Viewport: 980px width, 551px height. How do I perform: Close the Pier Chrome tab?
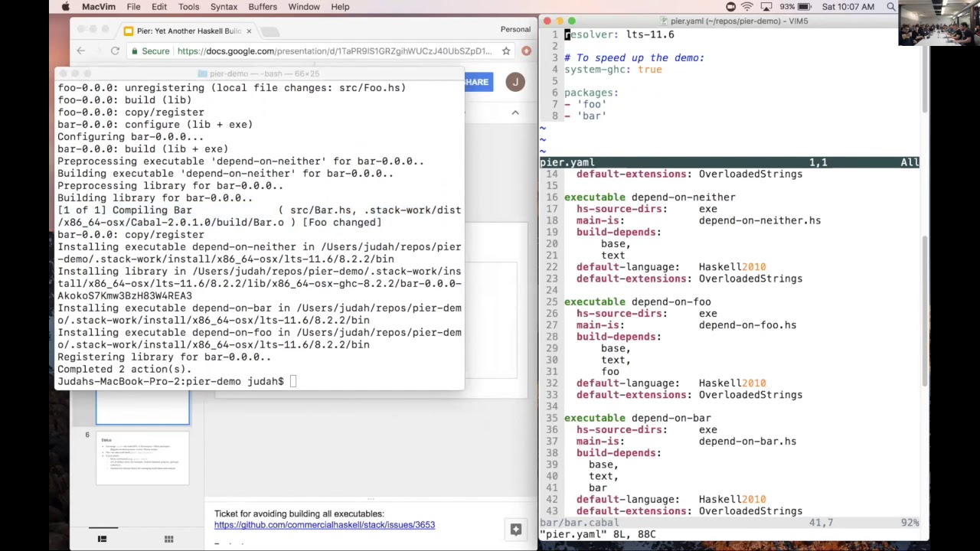(x=249, y=31)
